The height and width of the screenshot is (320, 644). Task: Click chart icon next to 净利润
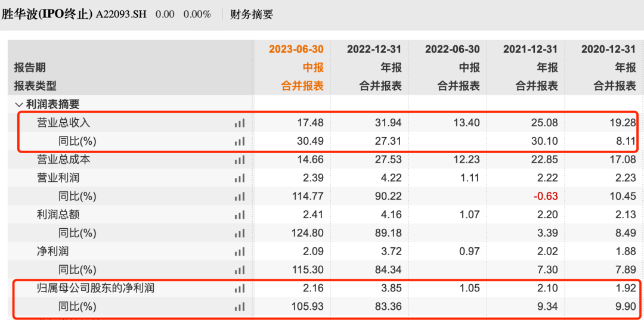pyautogui.click(x=239, y=252)
